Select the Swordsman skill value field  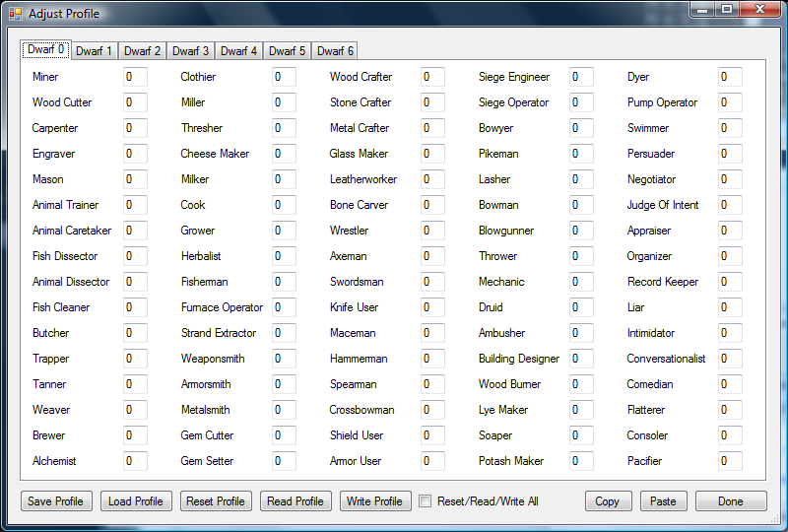click(x=432, y=282)
